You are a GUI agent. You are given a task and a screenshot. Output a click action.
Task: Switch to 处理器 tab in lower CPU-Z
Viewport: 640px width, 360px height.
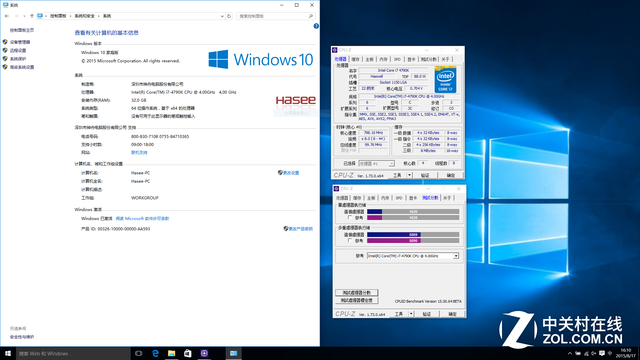(x=342, y=198)
